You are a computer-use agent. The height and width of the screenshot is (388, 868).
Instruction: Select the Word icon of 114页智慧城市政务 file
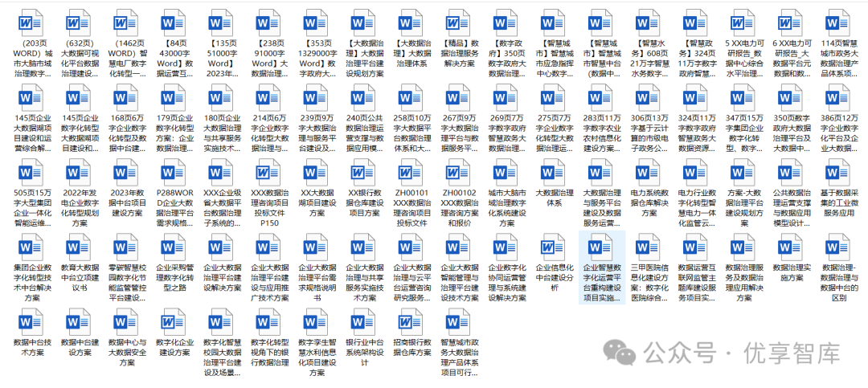(x=838, y=23)
